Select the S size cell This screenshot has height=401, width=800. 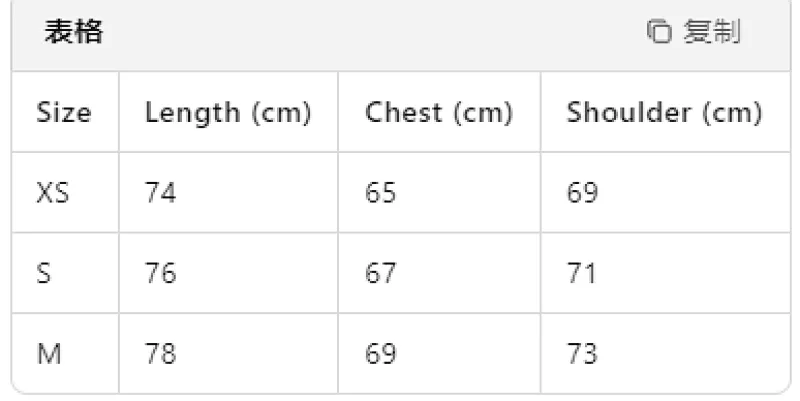click(44, 273)
